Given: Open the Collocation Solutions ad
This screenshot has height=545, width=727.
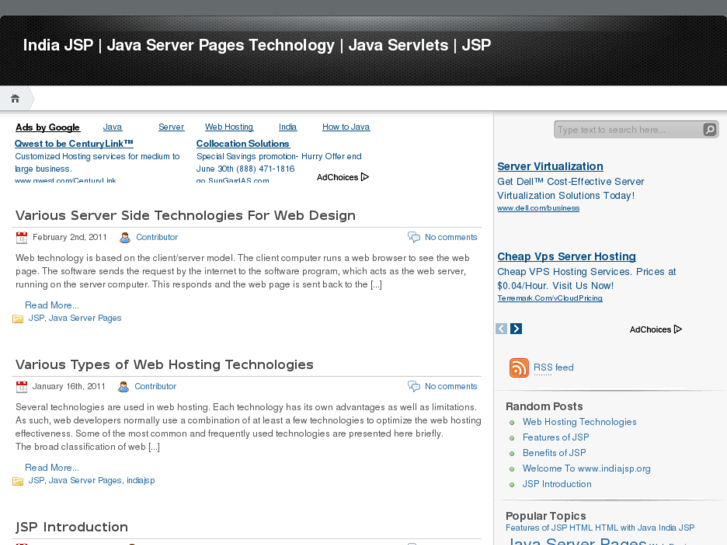Looking at the screenshot, I should coord(243,144).
